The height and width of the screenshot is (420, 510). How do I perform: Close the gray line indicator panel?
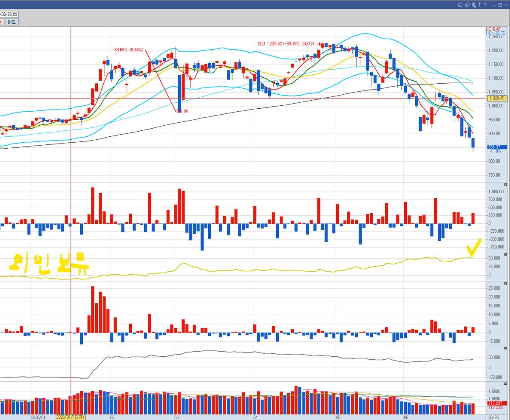[505, 348]
